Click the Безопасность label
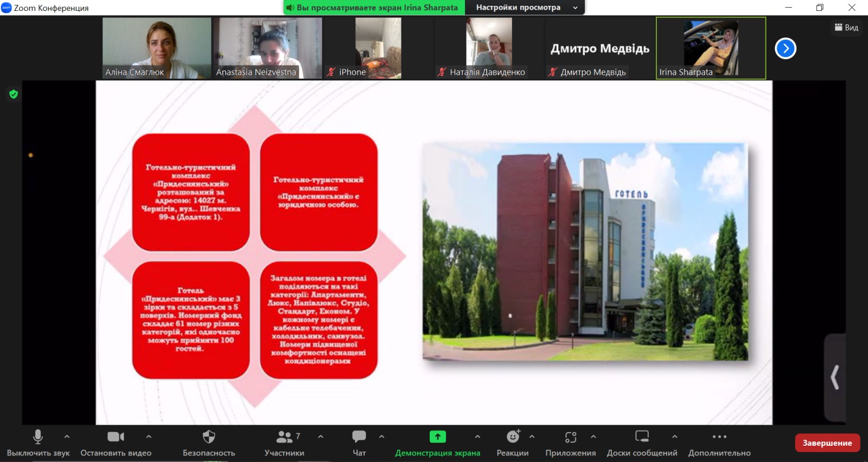The width and height of the screenshot is (868, 462). click(209, 453)
